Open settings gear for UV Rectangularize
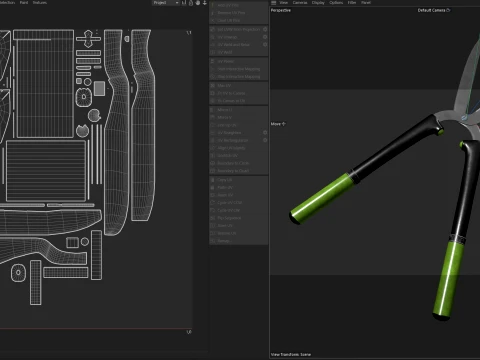This screenshot has height=360, width=480. 265,140
